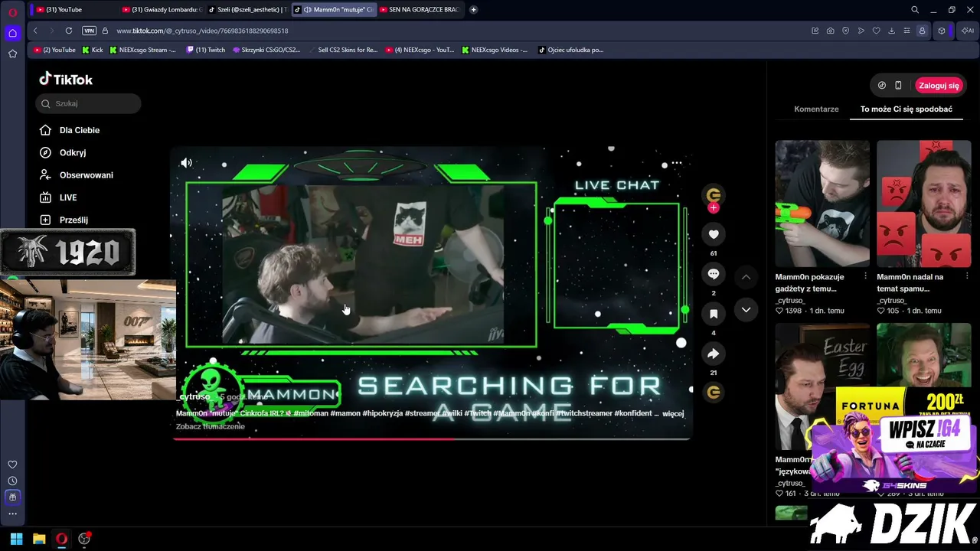Open 'Ojciec ufoludka po...' bookmark
Screen dimensions: 980x551
click(570, 50)
